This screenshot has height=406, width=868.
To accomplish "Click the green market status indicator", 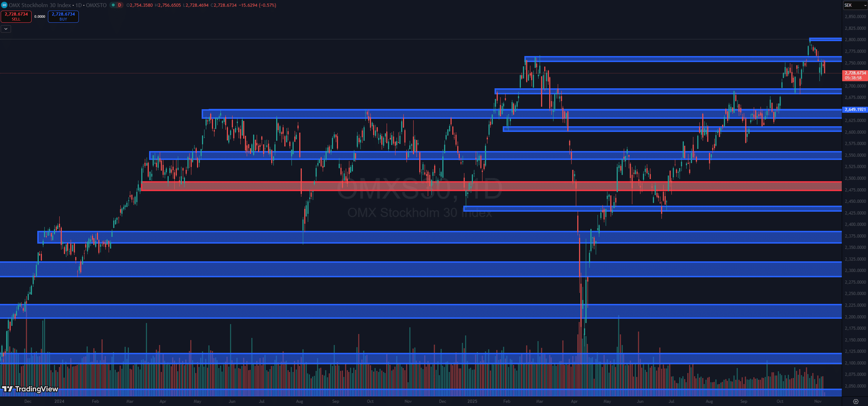I will coord(113,5).
